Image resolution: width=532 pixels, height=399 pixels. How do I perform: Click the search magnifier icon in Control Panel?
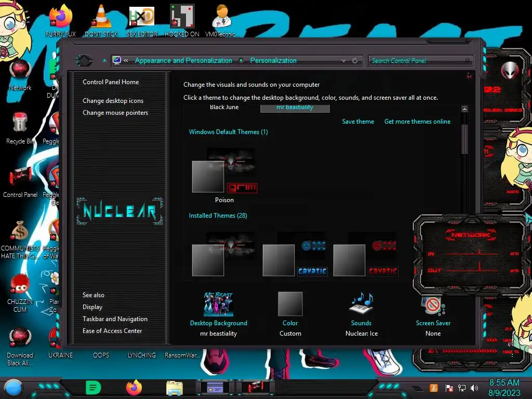[468, 61]
